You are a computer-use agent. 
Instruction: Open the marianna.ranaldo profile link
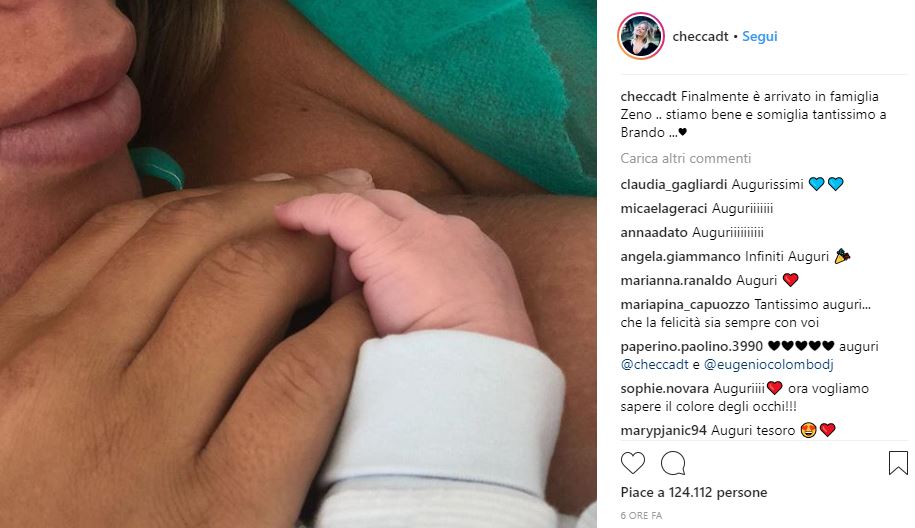(676, 281)
